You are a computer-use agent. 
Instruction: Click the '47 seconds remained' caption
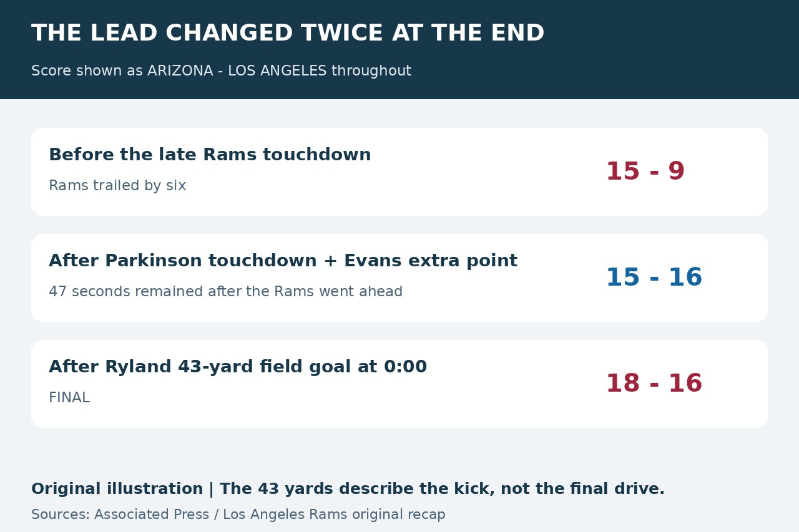225,292
